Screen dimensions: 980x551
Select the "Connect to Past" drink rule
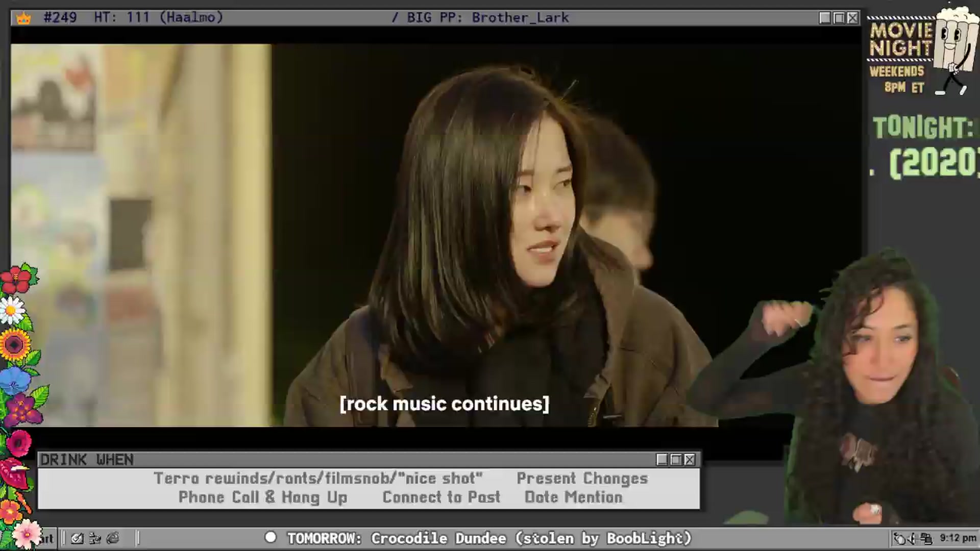click(x=442, y=497)
